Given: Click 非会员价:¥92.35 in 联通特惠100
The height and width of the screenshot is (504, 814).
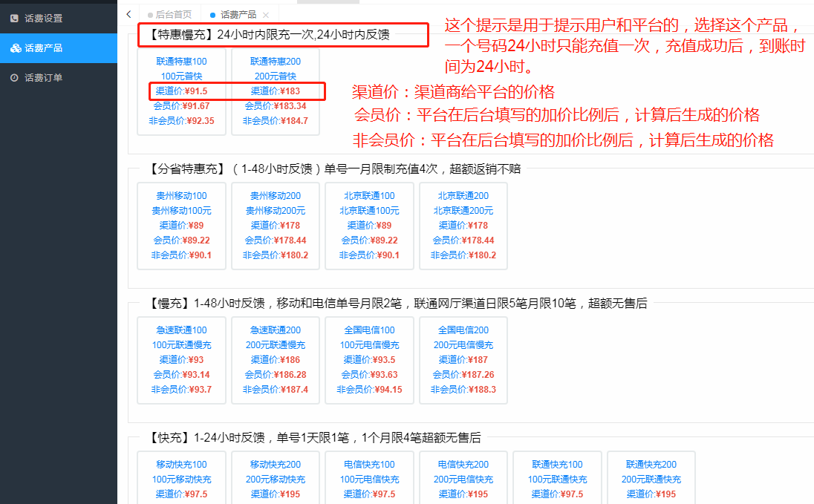Looking at the screenshot, I should (182, 121).
